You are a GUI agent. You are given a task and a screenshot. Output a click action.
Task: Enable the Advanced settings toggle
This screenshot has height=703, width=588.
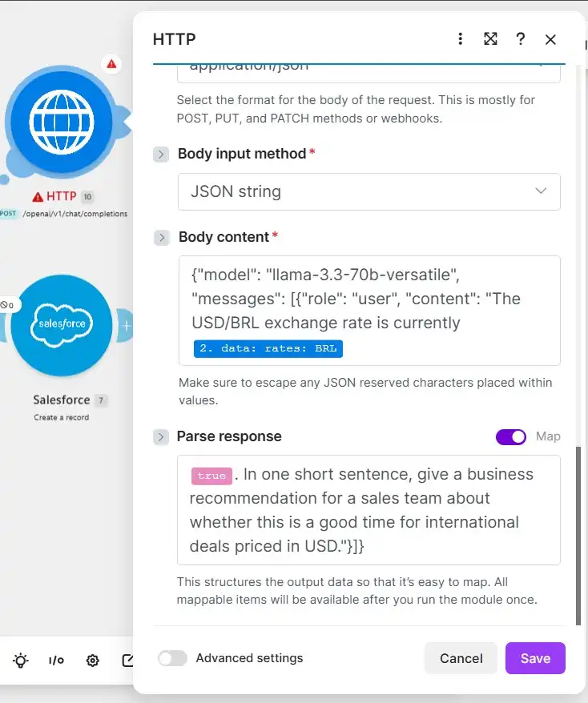173,658
